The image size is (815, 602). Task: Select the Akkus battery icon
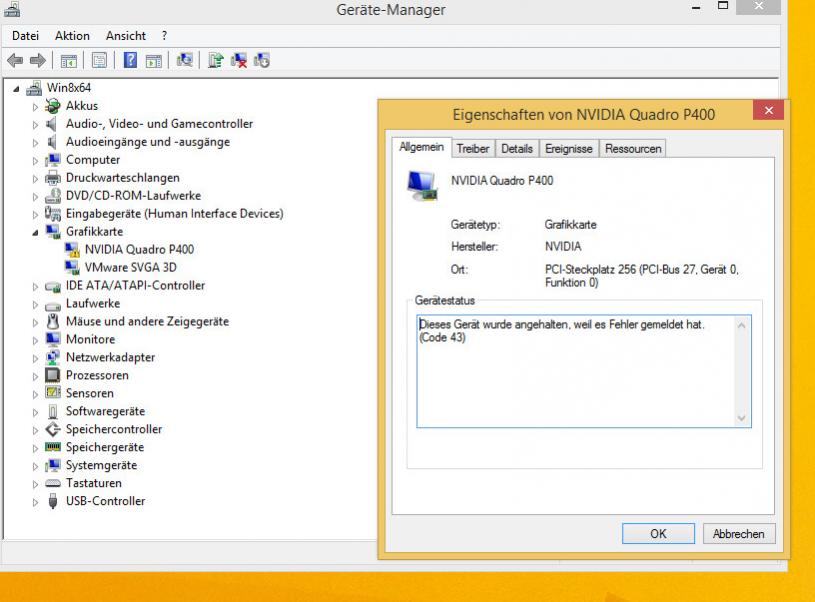click(52, 106)
